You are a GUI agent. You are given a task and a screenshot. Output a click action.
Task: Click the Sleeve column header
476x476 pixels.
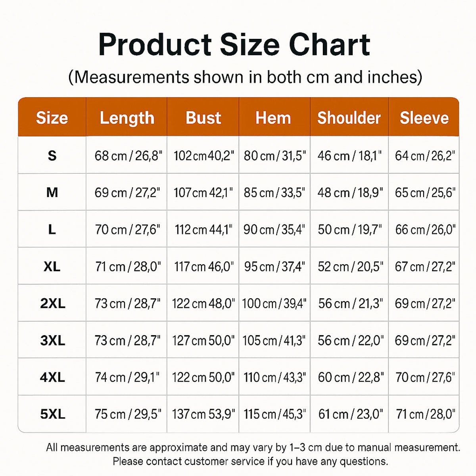tap(424, 118)
